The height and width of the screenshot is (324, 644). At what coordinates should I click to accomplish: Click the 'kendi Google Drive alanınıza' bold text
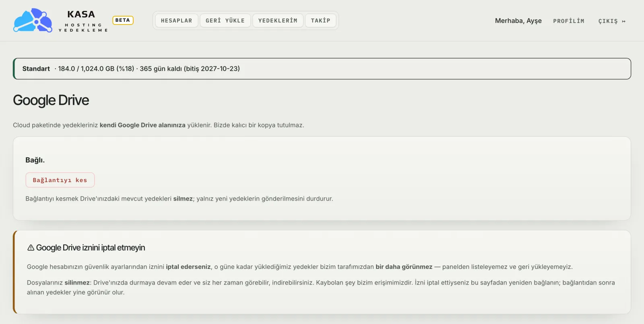click(x=142, y=125)
